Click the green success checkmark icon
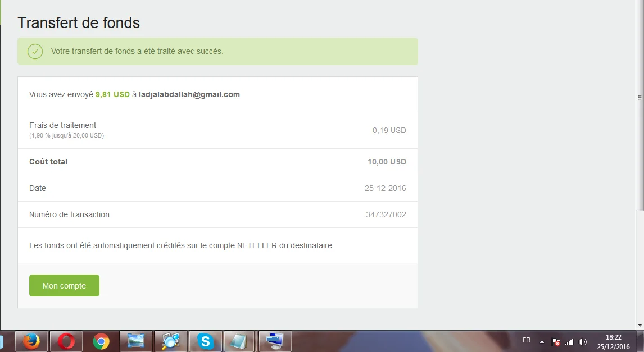 (x=35, y=52)
